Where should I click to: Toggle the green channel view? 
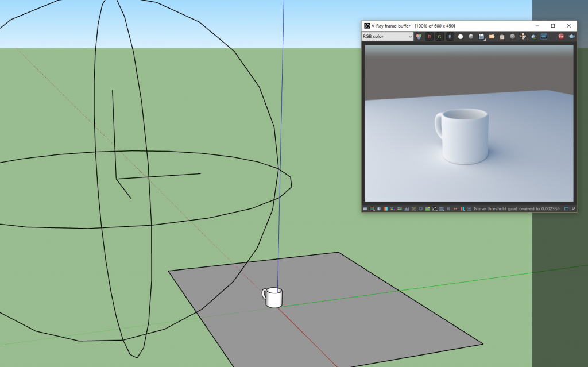[440, 36]
